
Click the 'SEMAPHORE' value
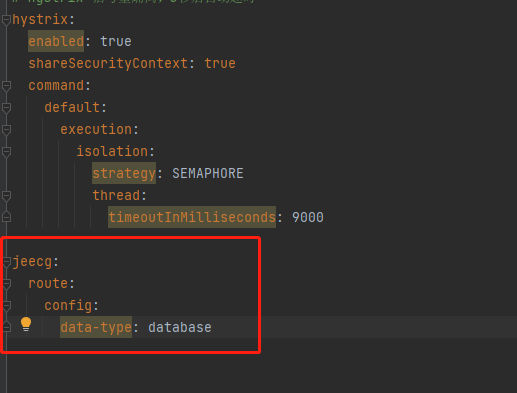tap(208, 173)
